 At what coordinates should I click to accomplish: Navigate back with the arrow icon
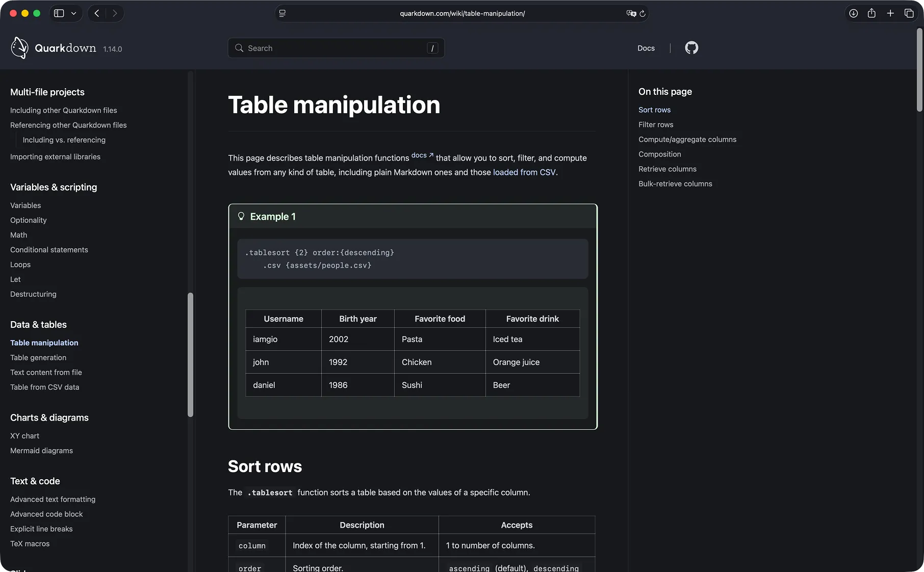click(x=96, y=13)
